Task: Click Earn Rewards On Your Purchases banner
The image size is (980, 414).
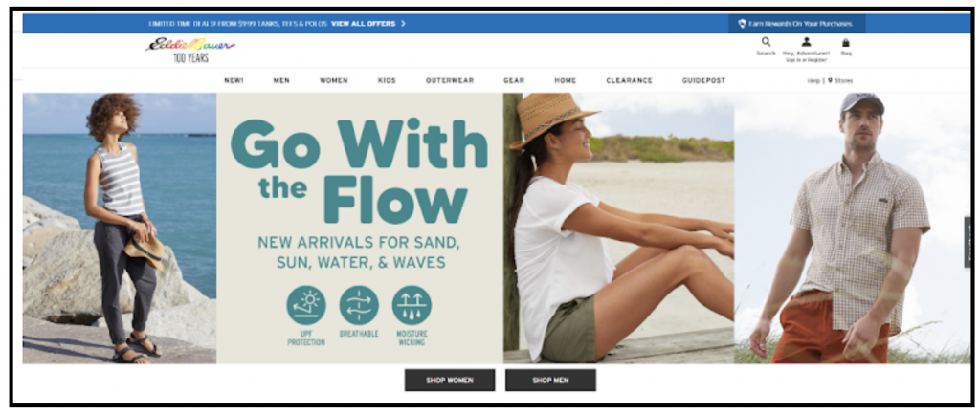Action: (x=797, y=24)
